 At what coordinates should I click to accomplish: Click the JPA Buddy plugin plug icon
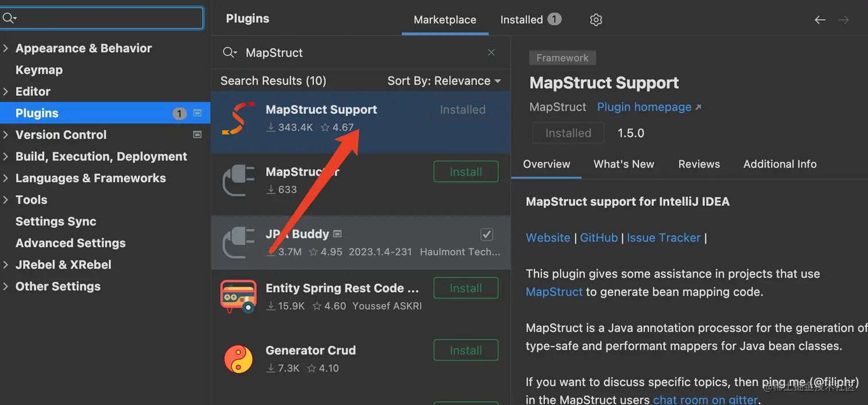[x=239, y=242]
